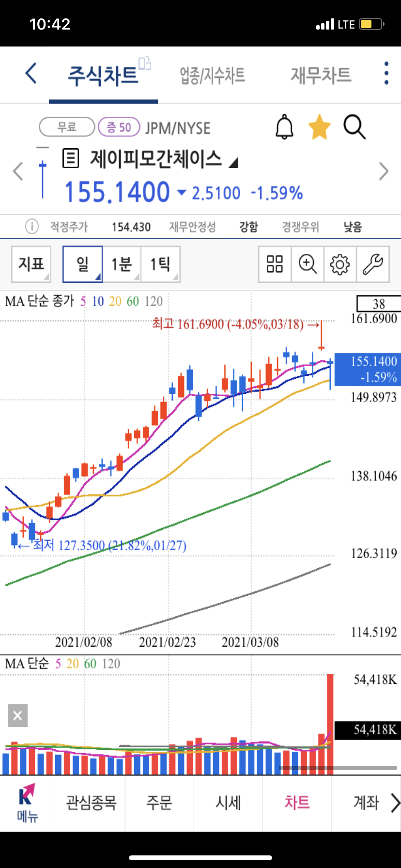
Task: Go to previous stock arrow
Action: point(18,171)
